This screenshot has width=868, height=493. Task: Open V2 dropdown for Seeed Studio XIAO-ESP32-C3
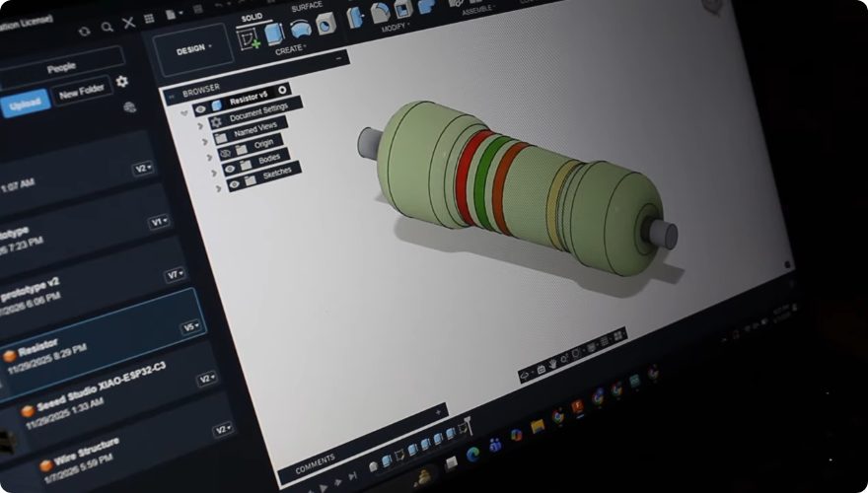coord(206,378)
